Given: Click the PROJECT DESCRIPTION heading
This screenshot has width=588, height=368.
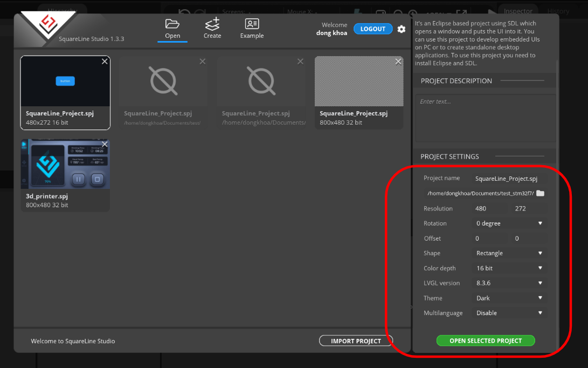Looking at the screenshot, I should pyautogui.click(x=456, y=81).
